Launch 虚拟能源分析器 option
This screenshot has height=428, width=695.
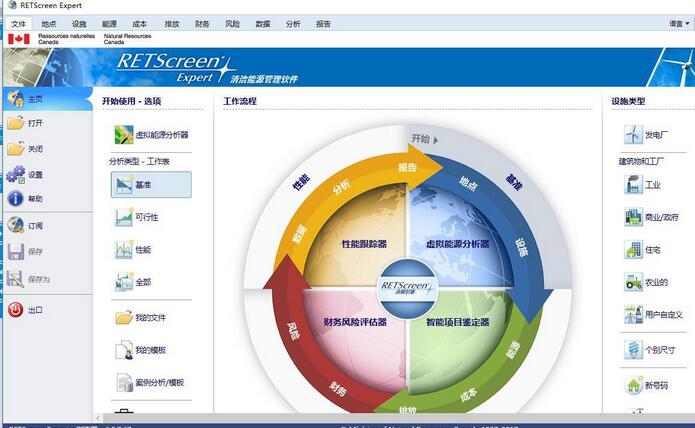[152, 135]
